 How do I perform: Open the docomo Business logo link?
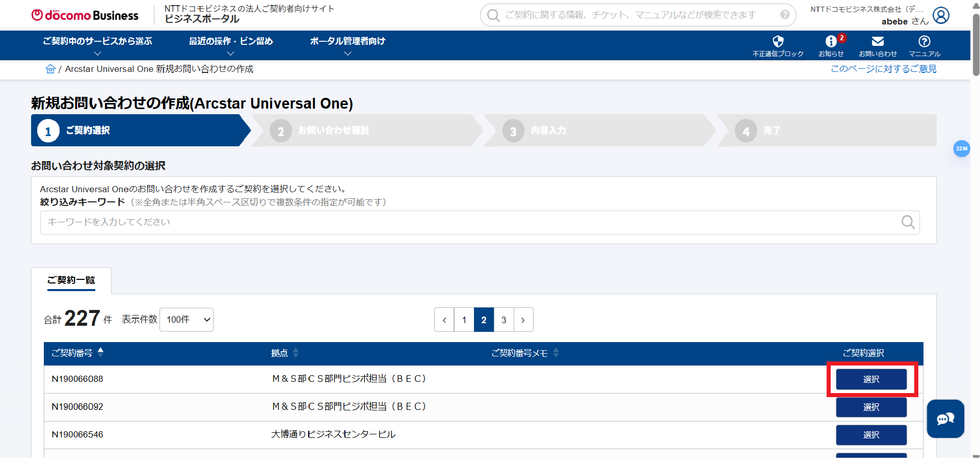tap(85, 15)
